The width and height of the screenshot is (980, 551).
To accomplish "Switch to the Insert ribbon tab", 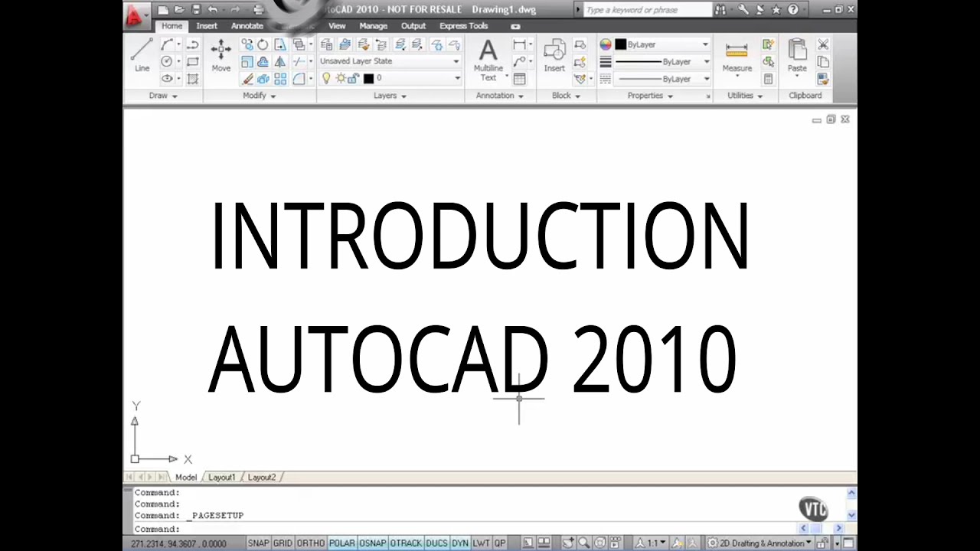I will (207, 26).
